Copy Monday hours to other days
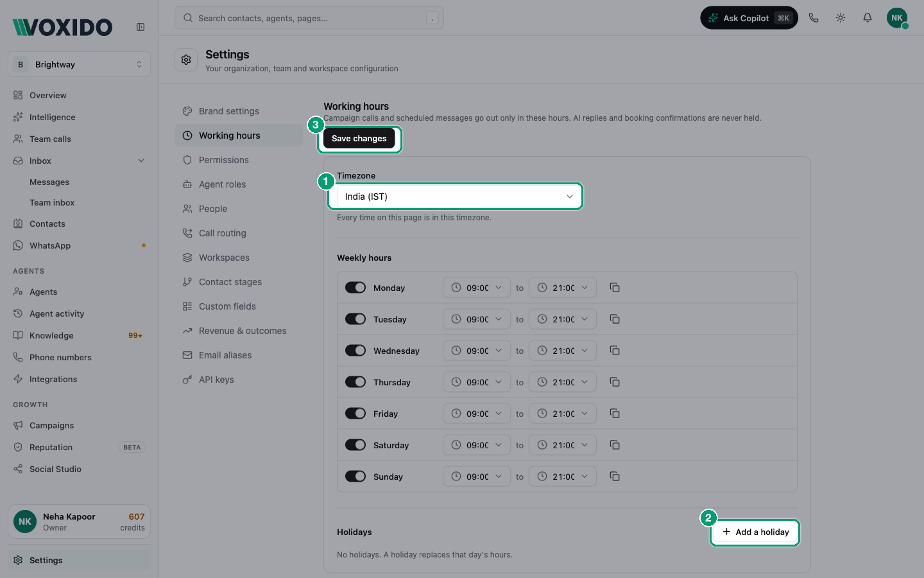The width and height of the screenshot is (924, 578). [615, 288]
